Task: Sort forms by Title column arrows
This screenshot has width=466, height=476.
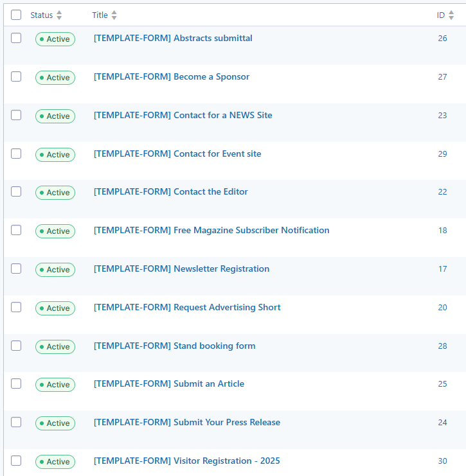Action: click(114, 15)
